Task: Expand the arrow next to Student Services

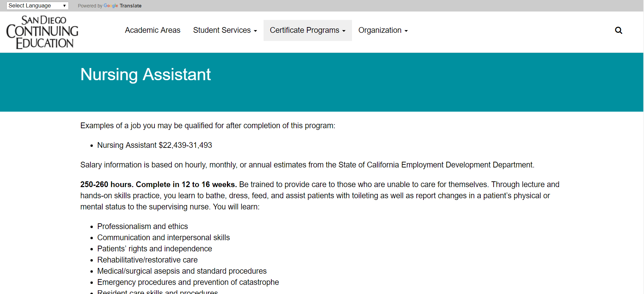Action: click(x=255, y=31)
